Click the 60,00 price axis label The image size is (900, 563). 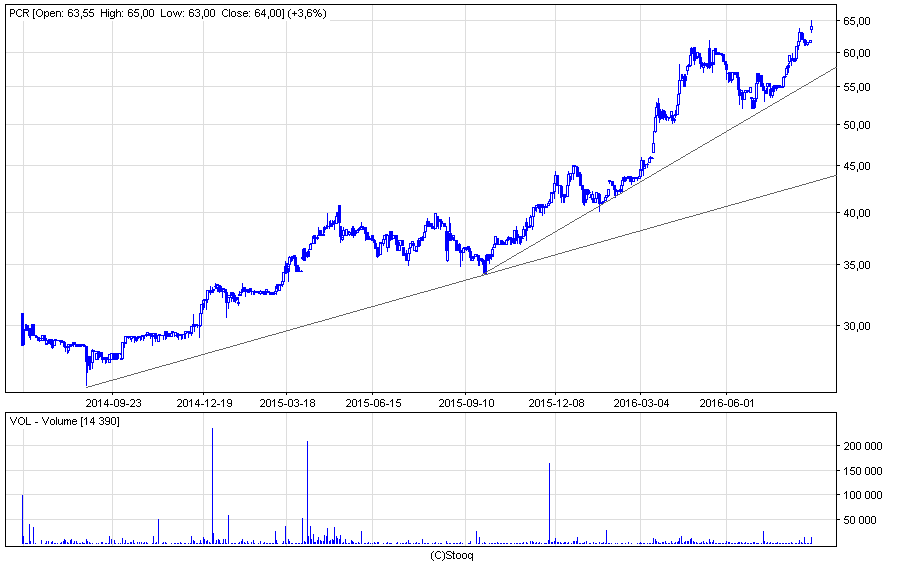click(x=856, y=53)
